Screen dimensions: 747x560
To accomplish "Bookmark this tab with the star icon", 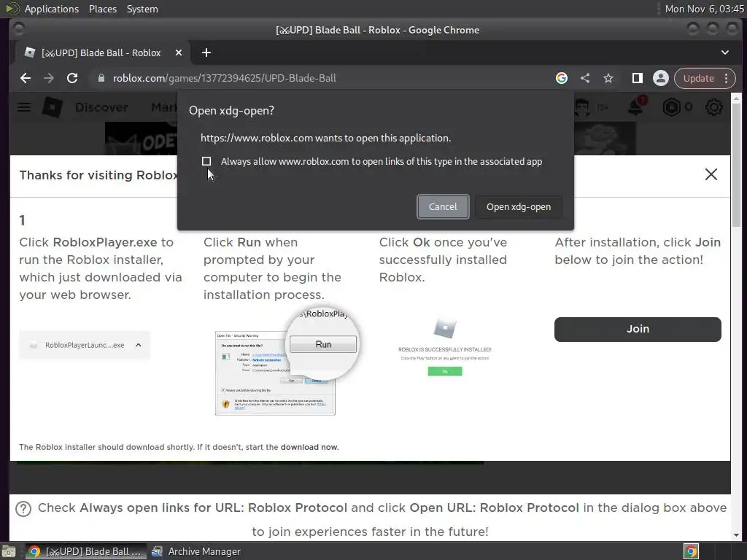I will click(608, 78).
